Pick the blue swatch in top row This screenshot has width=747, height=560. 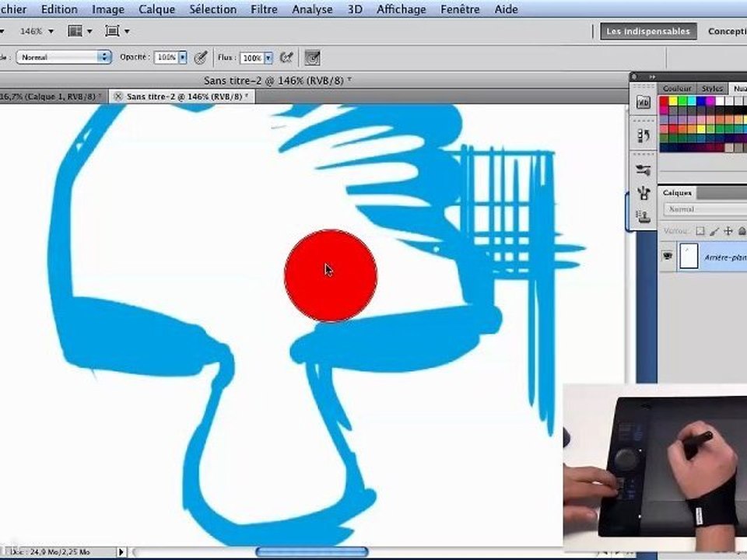point(701,101)
